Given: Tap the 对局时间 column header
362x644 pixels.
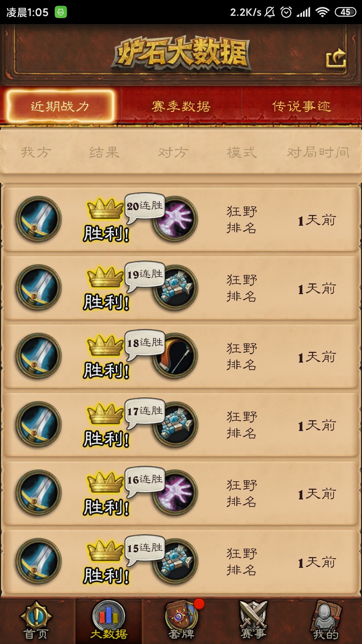Looking at the screenshot, I should click(x=318, y=153).
